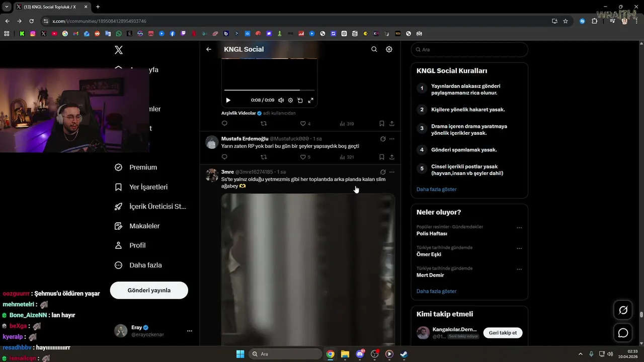The image size is (644, 362).
Task: Mute the video with the speaker icon
Action: (x=281, y=100)
